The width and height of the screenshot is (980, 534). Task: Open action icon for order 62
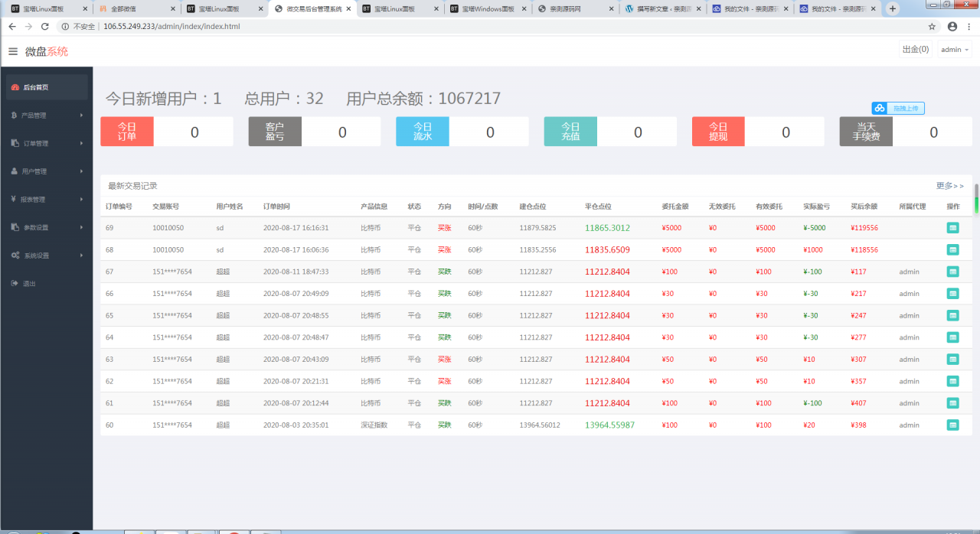pyautogui.click(x=952, y=381)
